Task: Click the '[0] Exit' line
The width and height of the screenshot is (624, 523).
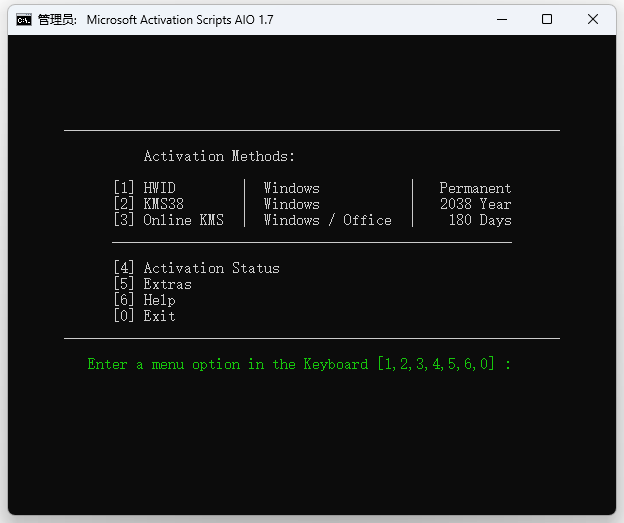Action: [x=144, y=316]
